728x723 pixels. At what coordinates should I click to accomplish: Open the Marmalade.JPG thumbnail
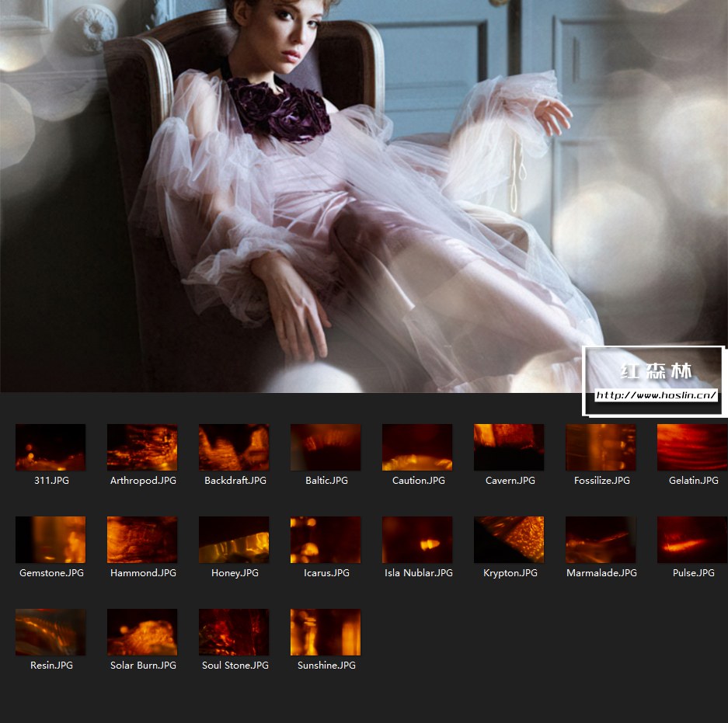point(601,540)
